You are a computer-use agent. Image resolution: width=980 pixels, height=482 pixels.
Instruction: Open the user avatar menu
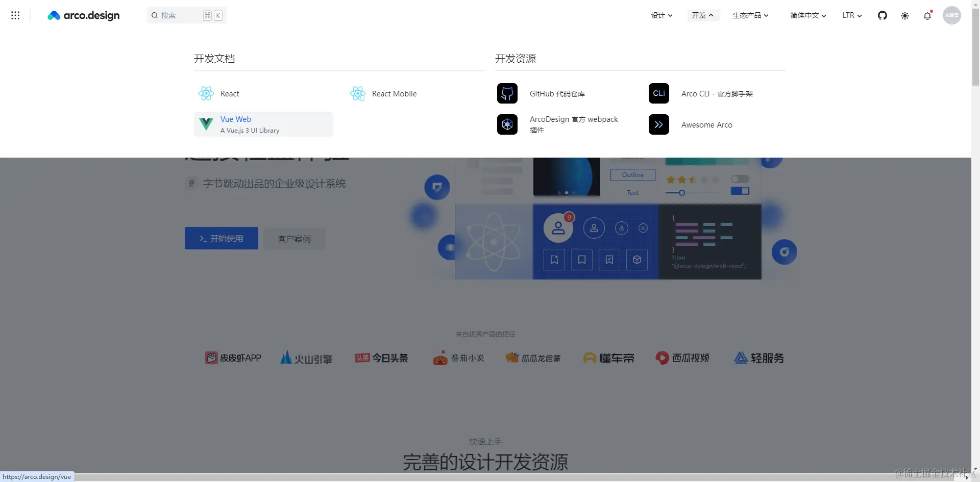click(x=952, y=15)
